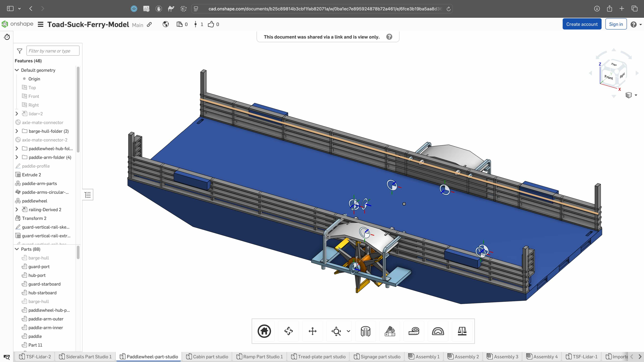Collapse the Default geometry group

17,70
